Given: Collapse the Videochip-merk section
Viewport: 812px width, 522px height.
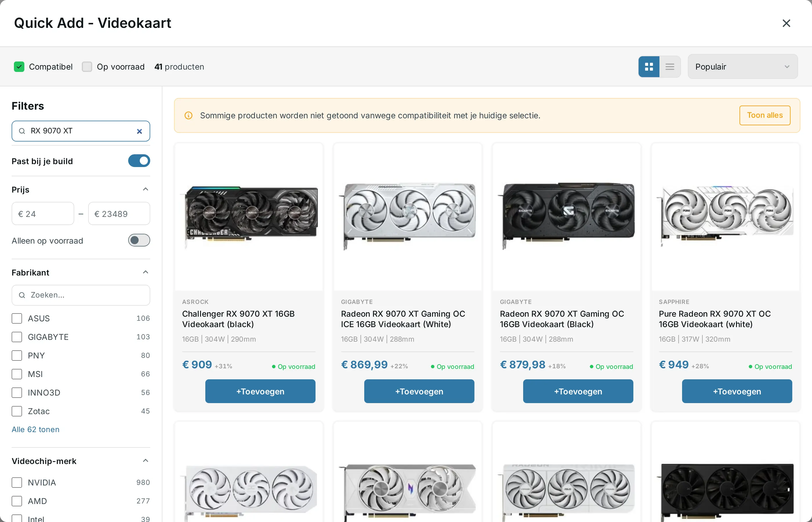Looking at the screenshot, I should tap(145, 461).
